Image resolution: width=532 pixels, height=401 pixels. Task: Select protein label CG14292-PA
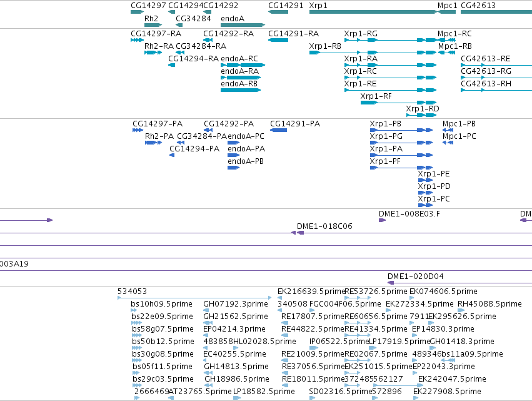(229, 124)
